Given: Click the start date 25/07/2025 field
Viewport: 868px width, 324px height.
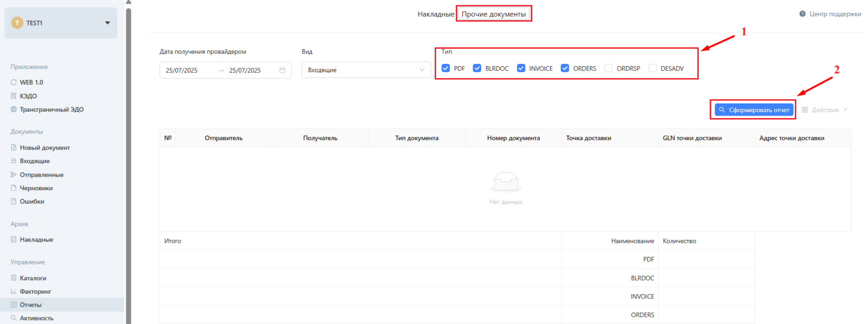Looking at the screenshot, I should click(182, 70).
